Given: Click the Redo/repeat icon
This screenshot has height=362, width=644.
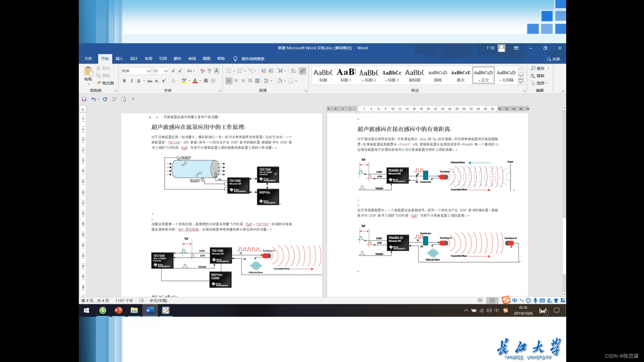Looking at the screenshot, I should [x=105, y=99].
